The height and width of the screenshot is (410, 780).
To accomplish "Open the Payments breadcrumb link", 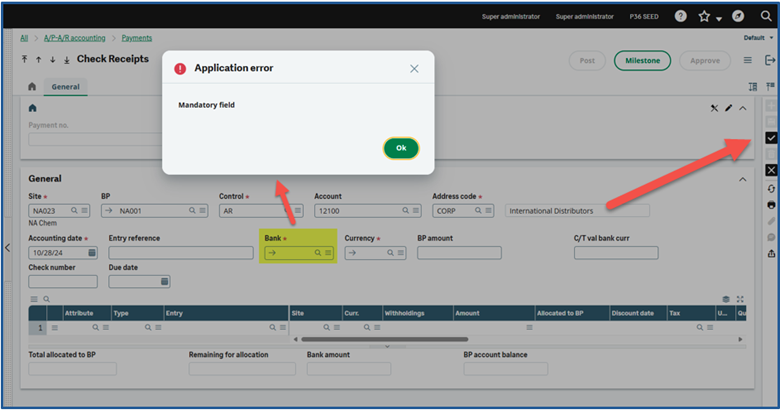I will 137,38.
